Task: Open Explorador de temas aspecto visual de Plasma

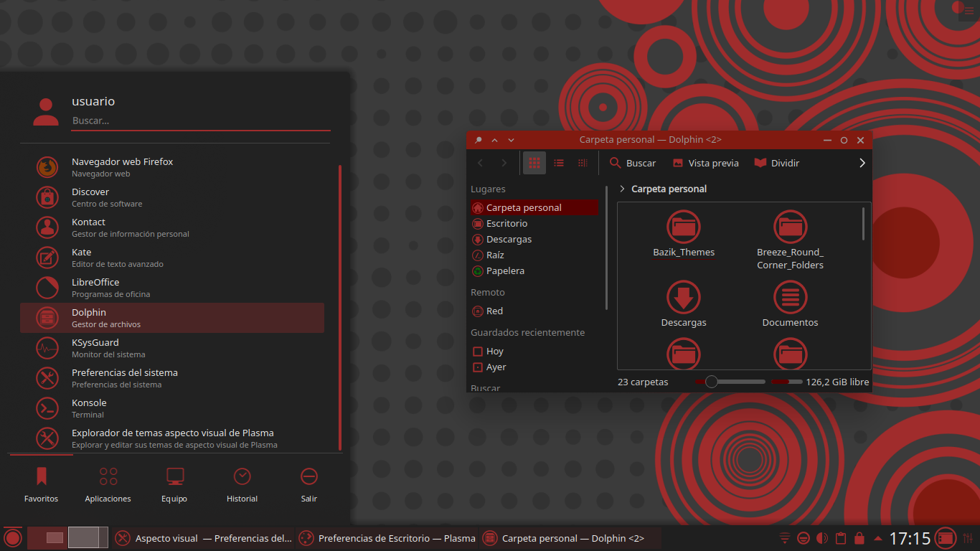Action: tap(172, 438)
